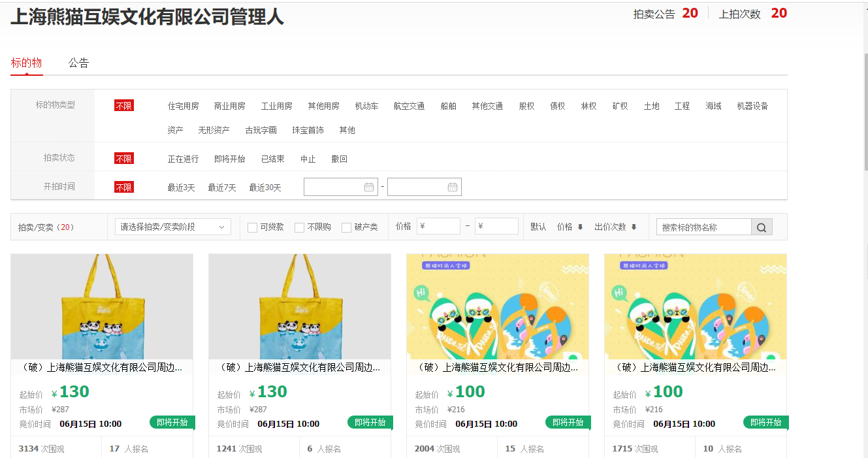This screenshot has width=868, height=458.
Task: Show auctions 已结束
Action: coord(273,159)
